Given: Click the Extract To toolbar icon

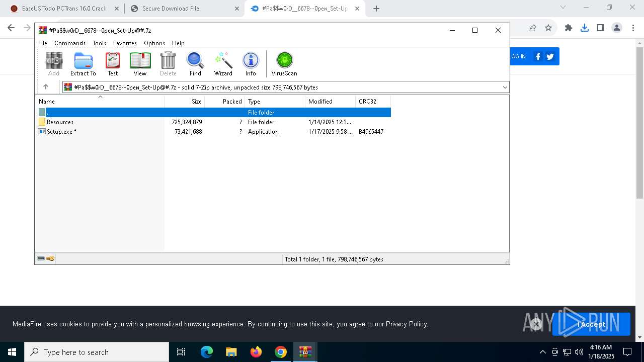Looking at the screenshot, I should [83, 64].
